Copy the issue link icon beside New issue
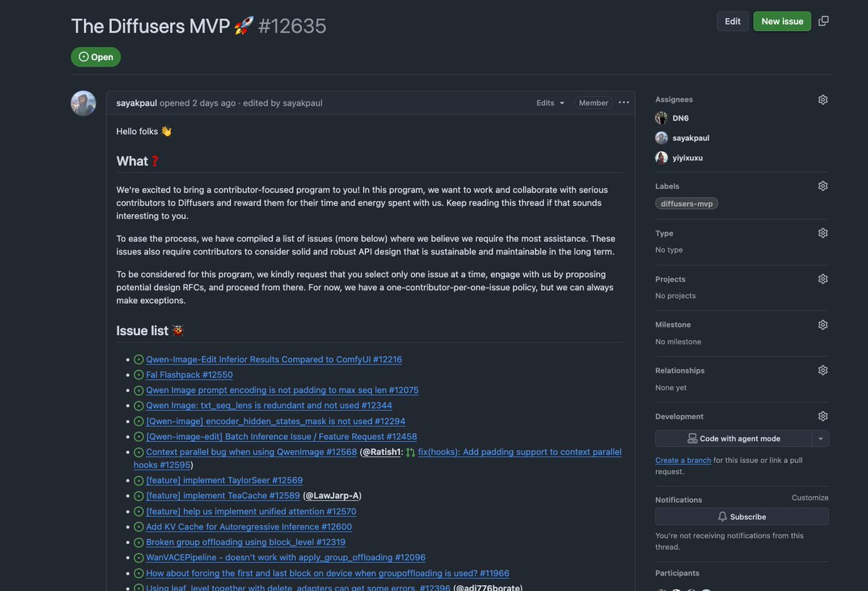 coord(823,21)
